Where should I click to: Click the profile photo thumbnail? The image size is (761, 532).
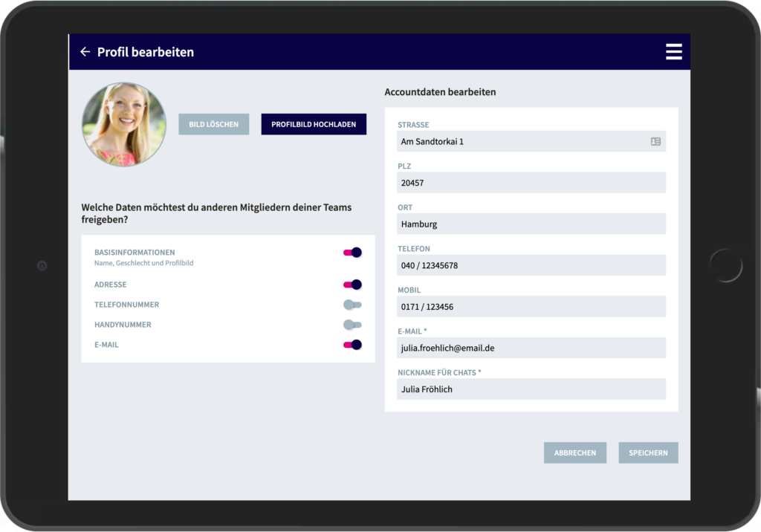point(124,124)
